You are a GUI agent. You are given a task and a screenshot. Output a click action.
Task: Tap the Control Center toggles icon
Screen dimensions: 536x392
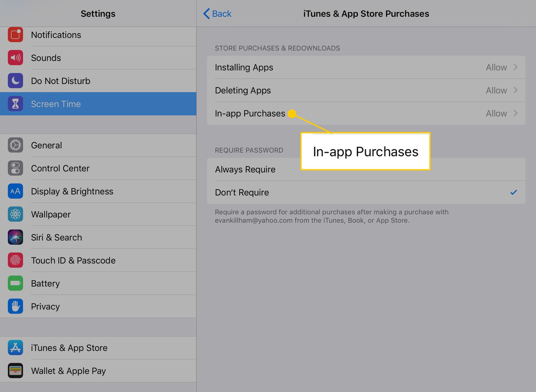pos(15,168)
